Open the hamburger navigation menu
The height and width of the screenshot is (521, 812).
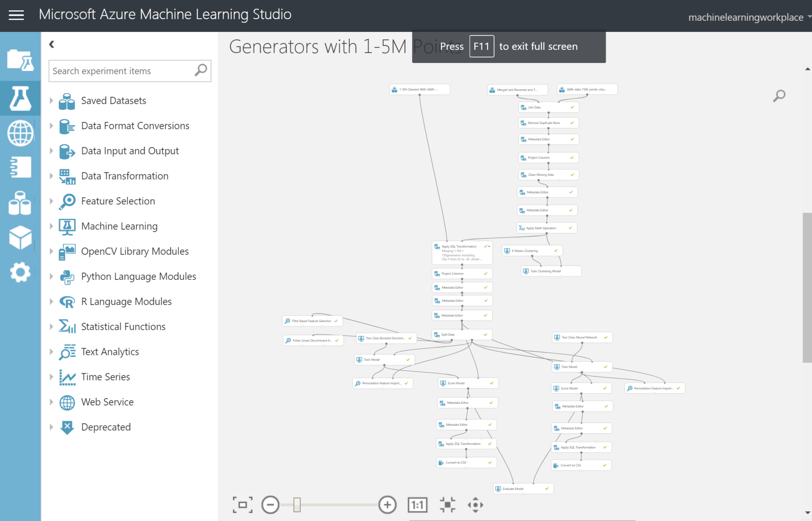[x=16, y=15]
